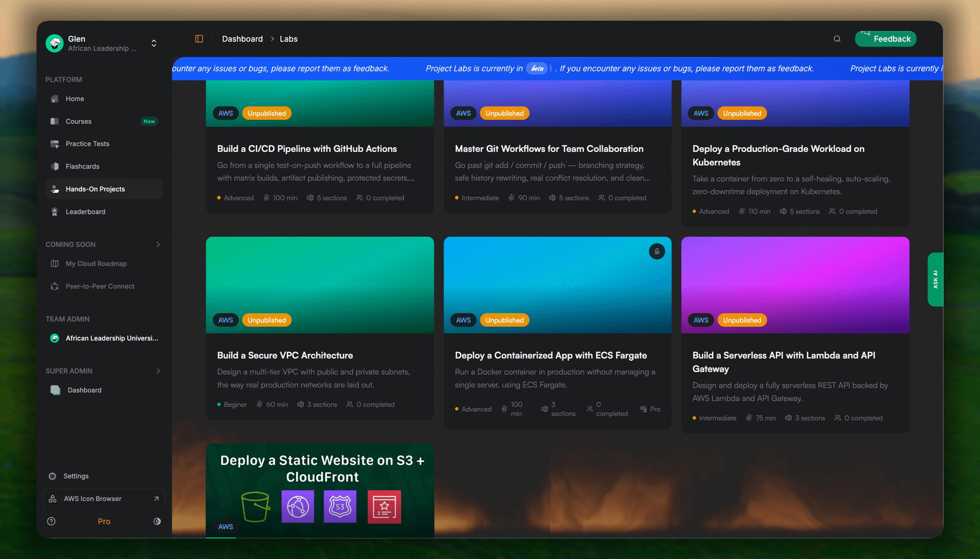Open the help question mark icon

[x=51, y=521]
